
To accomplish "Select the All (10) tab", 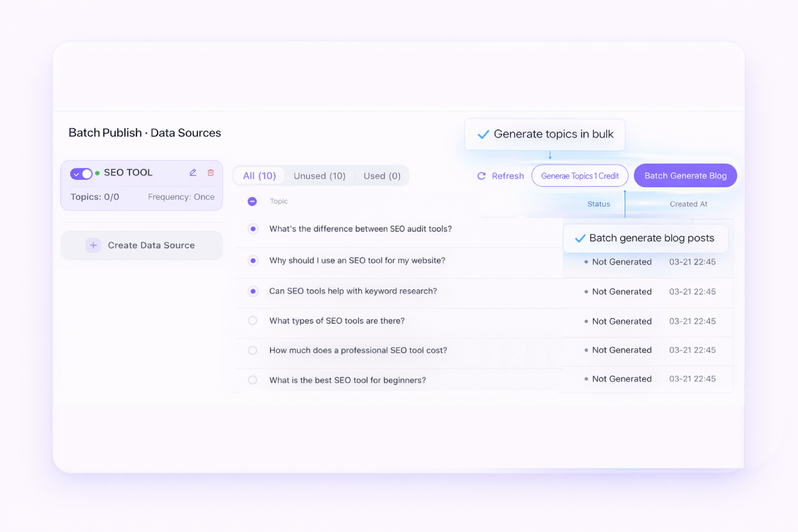I will pos(259,176).
